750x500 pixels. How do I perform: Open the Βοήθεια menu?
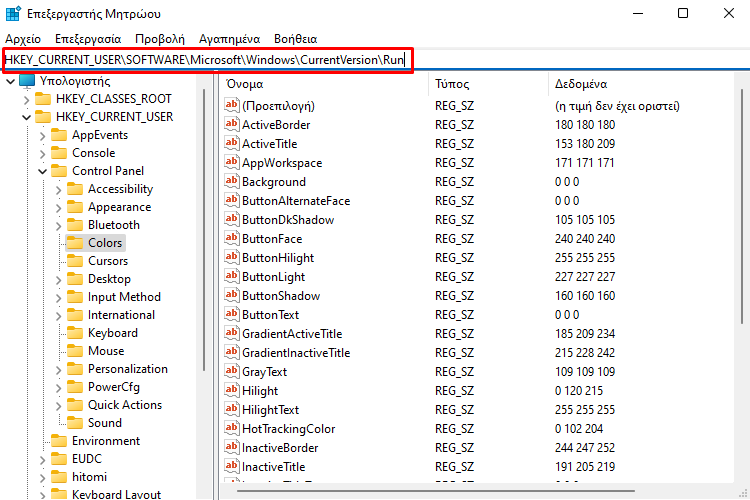296,39
